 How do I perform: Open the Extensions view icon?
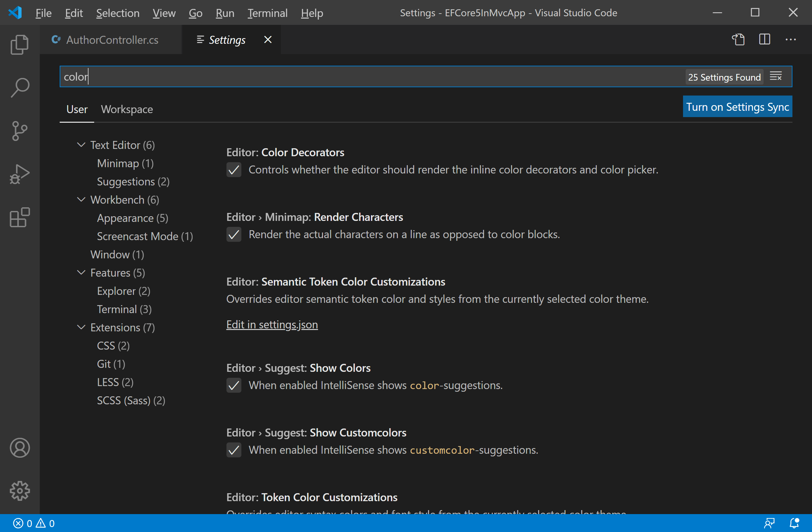20,217
